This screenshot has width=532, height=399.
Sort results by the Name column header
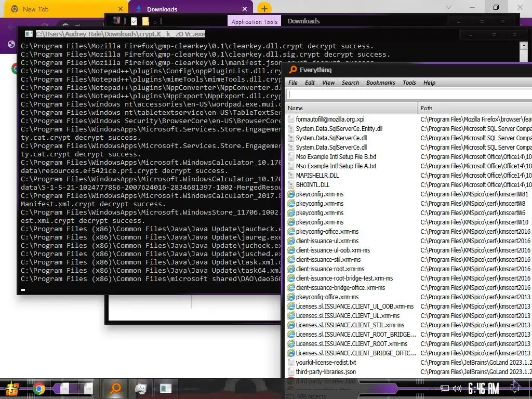351,108
